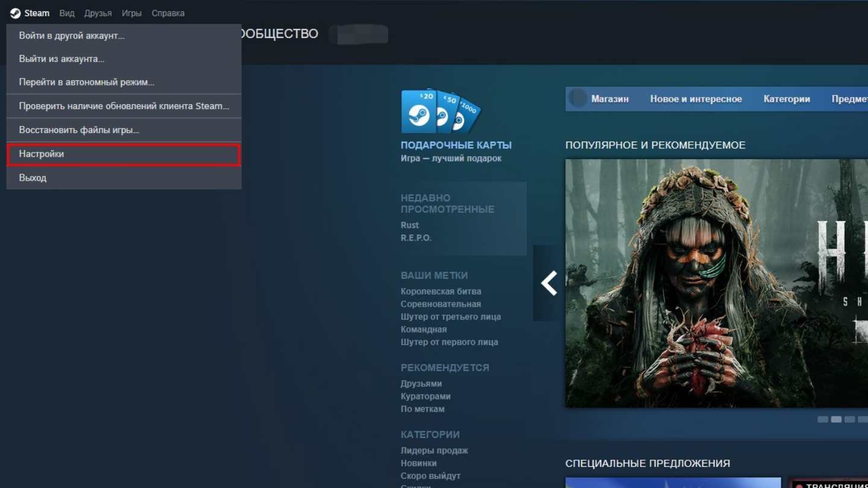Screen dimensions: 868x488
Task: Click ПОПУЛЯРНОЕ И РЕКОМЕНДУЕМОЕ heading
Action: [x=655, y=145]
